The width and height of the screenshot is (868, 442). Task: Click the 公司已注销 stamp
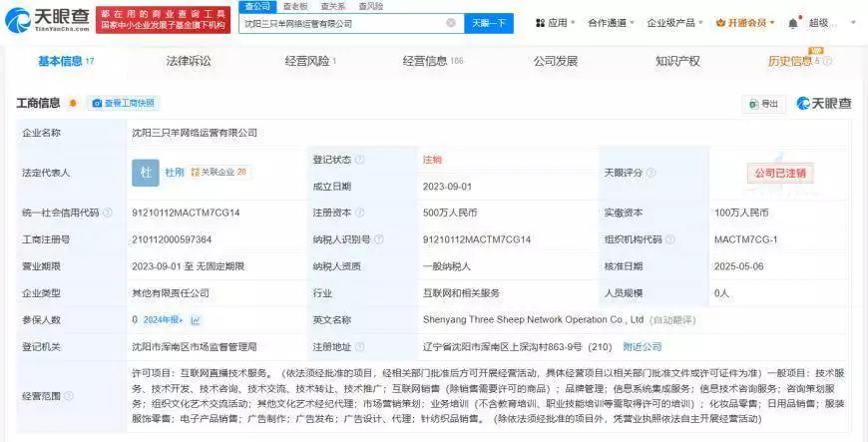[780, 173]
